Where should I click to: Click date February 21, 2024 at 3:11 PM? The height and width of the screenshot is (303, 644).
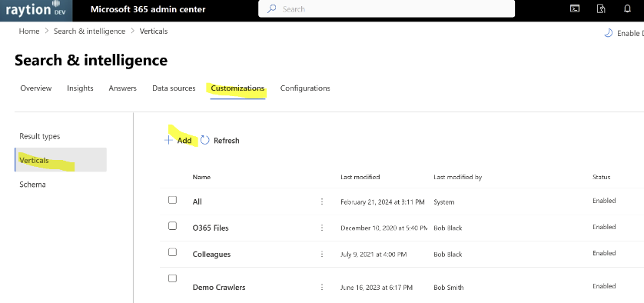(383, 201)
